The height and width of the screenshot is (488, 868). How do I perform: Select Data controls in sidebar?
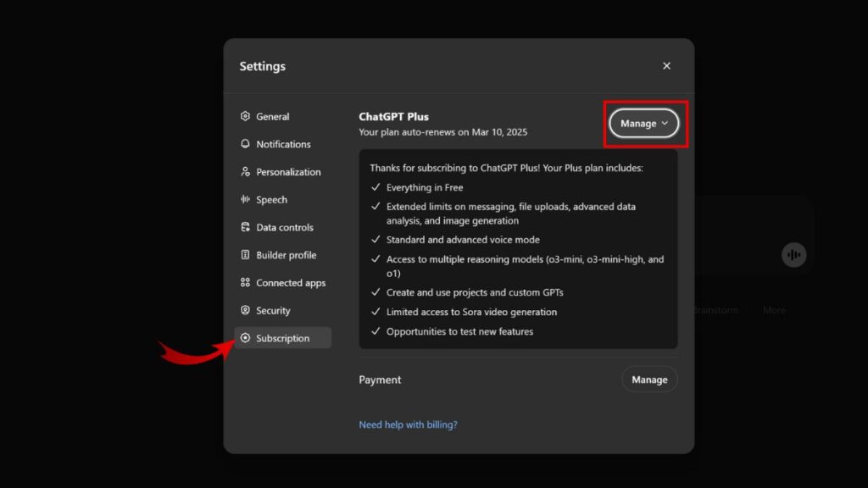click(283, 227)
